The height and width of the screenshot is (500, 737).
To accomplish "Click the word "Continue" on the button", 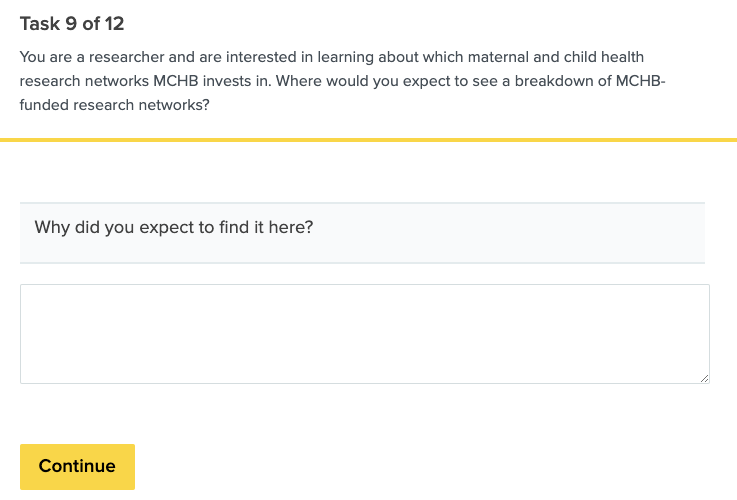I will (x=77, y=466).
